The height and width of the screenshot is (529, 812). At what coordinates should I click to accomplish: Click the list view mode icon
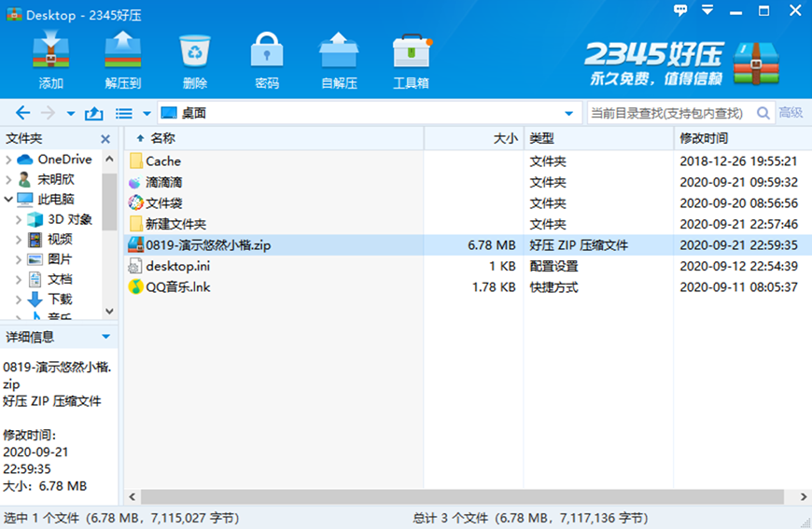124,114
